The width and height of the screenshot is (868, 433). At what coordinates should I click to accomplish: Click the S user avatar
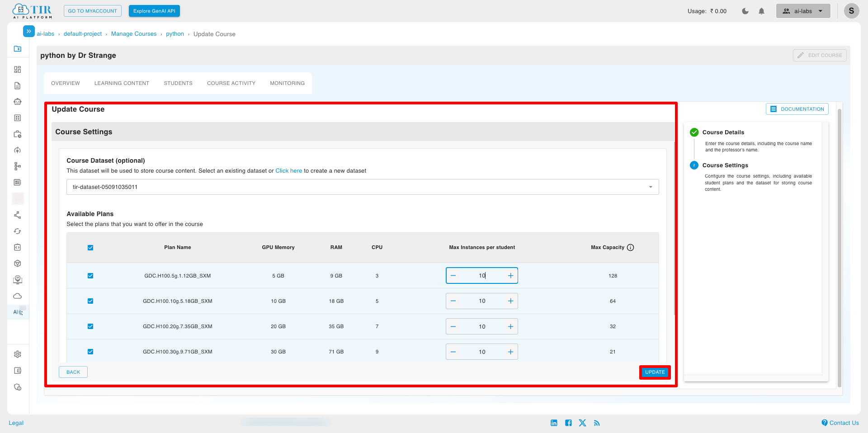[x=851, y=11]
